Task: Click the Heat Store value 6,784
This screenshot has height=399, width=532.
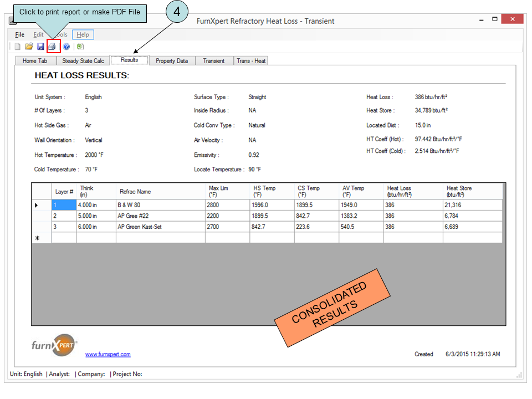Action: tap(473, 216)
